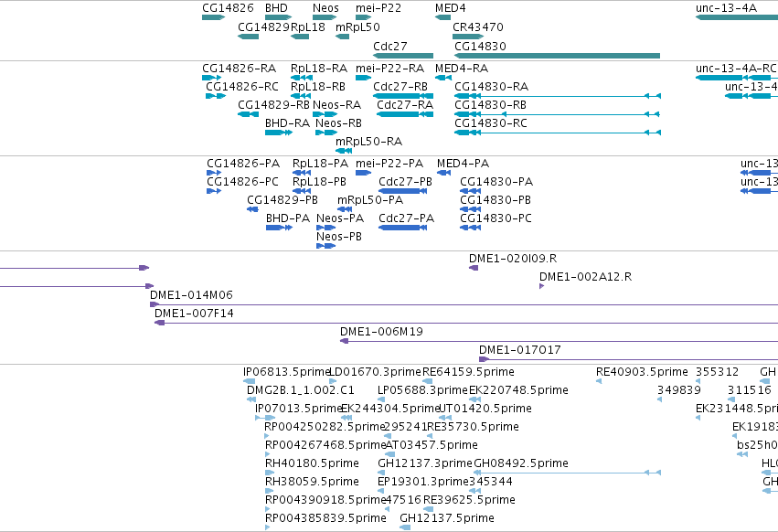Select EST DMG2B.1_1.002.C1
Screen dimensions: 778x532
[x=251, y=400]
